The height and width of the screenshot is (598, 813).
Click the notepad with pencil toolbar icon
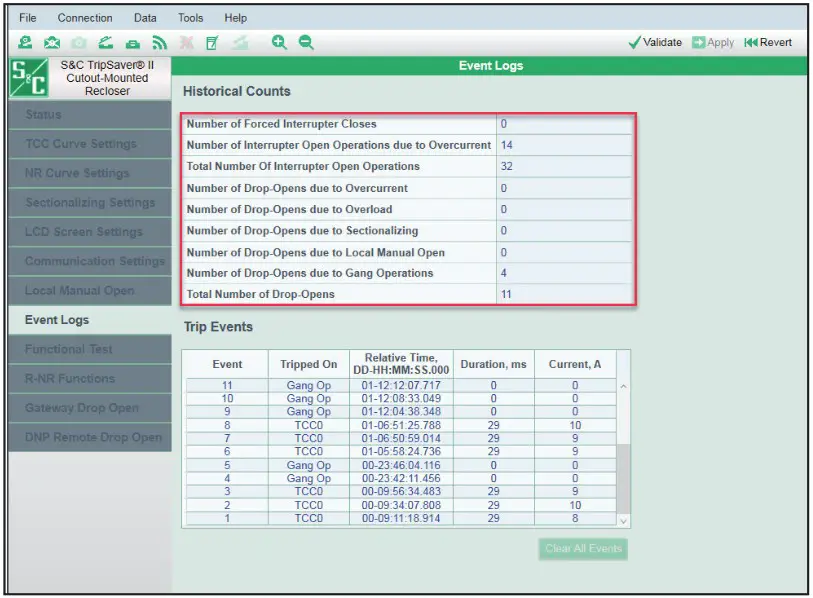point(212,43)
